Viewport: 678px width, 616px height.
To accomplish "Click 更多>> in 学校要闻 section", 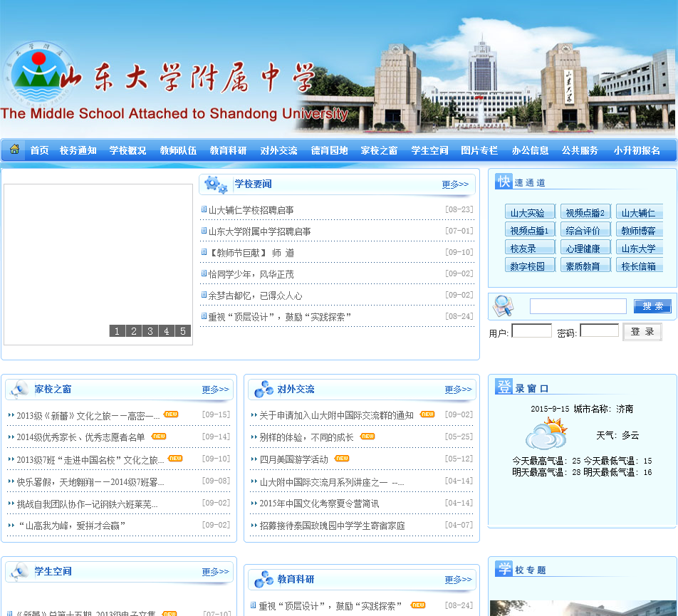I will [455, 184].
